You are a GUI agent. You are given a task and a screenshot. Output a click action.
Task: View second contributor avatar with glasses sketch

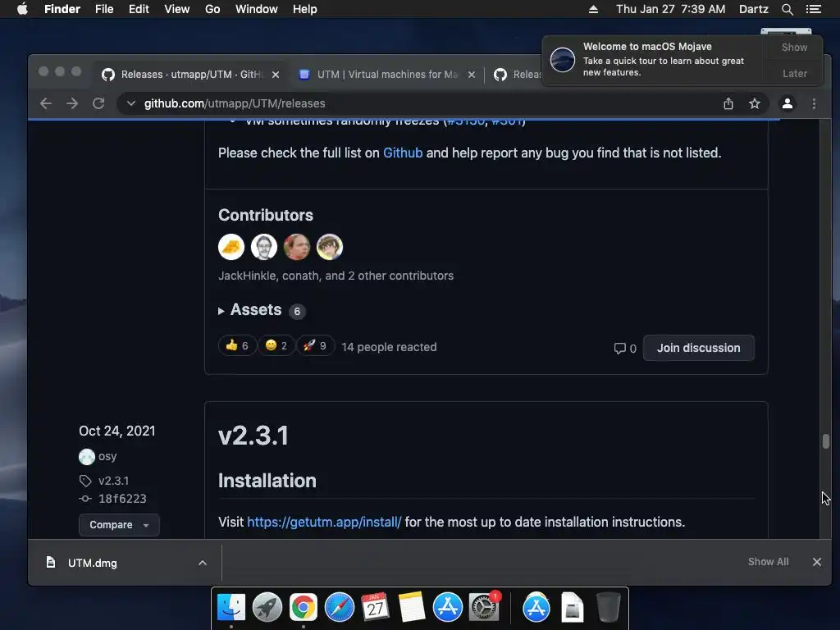point(264,247)
